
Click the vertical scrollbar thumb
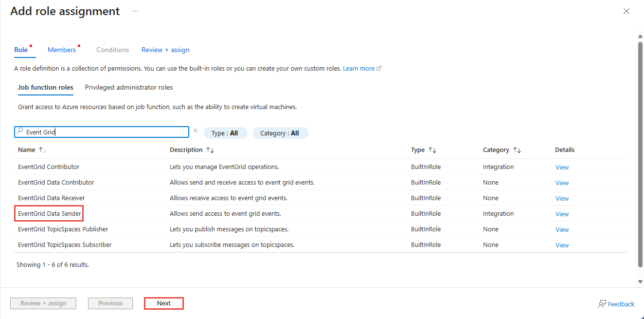coord(640,154)
